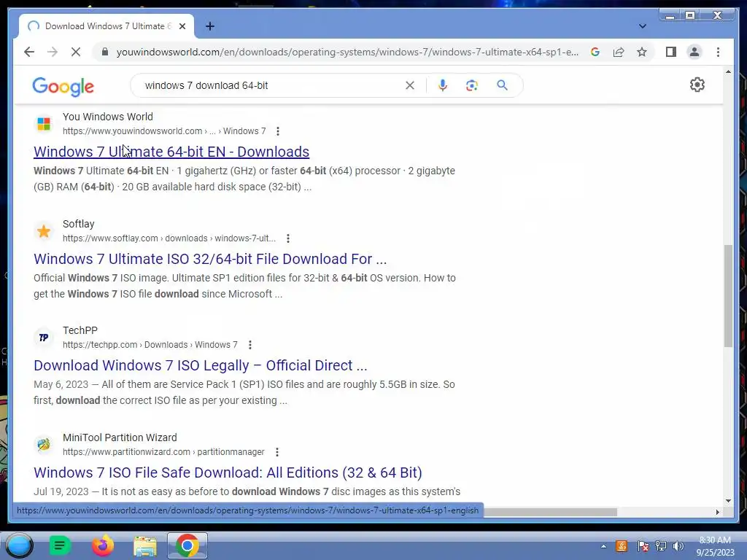The width and height of the screenshot is (747, 560).
Task: Share this page using the share icon
Action: click(619, 52)
